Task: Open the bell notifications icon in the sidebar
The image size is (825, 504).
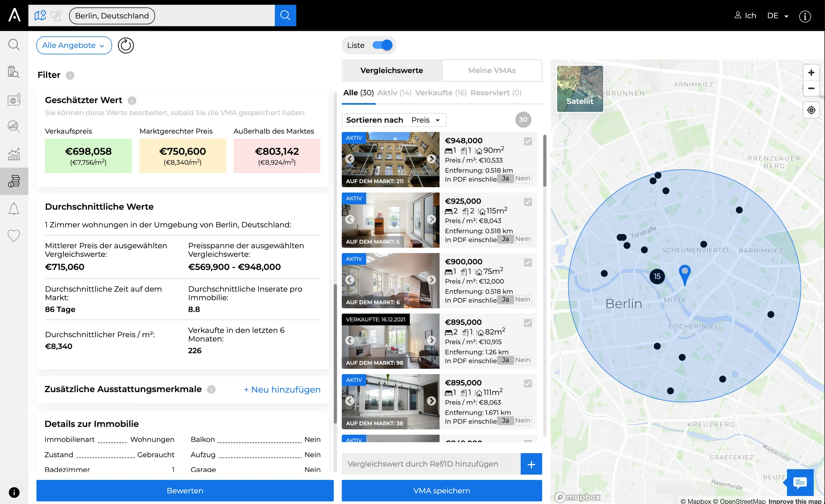Action: pos(14,208)
